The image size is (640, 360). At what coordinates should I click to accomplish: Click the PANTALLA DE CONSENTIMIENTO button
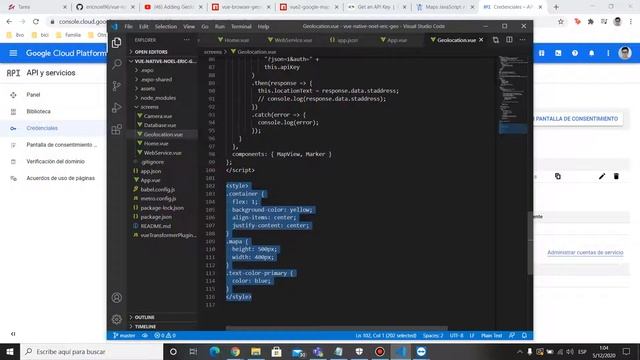pyautogui.click(x=577, y=119)
